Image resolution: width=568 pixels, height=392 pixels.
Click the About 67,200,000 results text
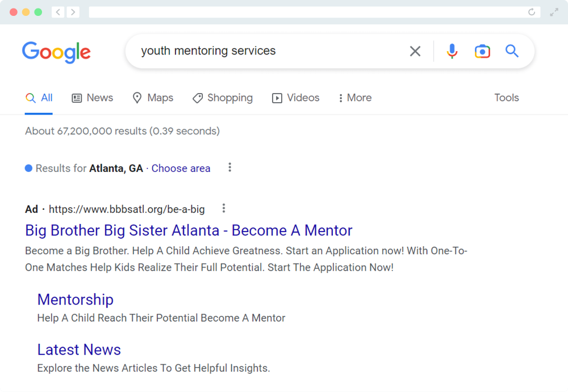coord(123,131)
